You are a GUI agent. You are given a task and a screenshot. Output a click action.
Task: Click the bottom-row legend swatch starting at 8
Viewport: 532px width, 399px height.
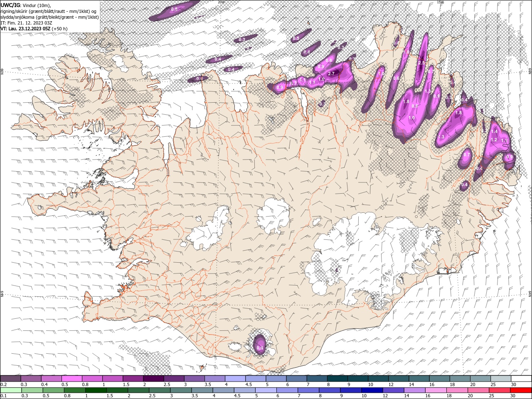(329, 390)
